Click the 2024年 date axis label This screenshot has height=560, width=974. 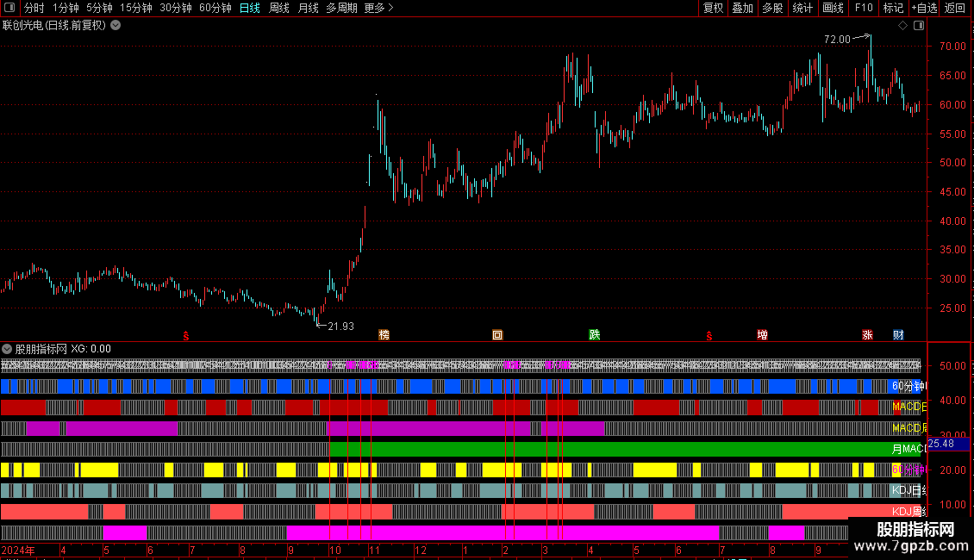(x=18, y=550)
